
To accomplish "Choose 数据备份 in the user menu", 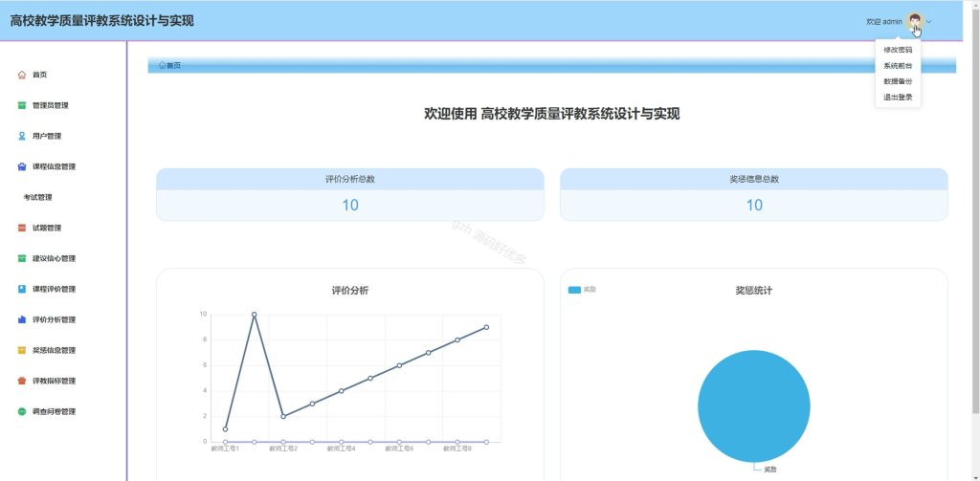I will 898,81.
